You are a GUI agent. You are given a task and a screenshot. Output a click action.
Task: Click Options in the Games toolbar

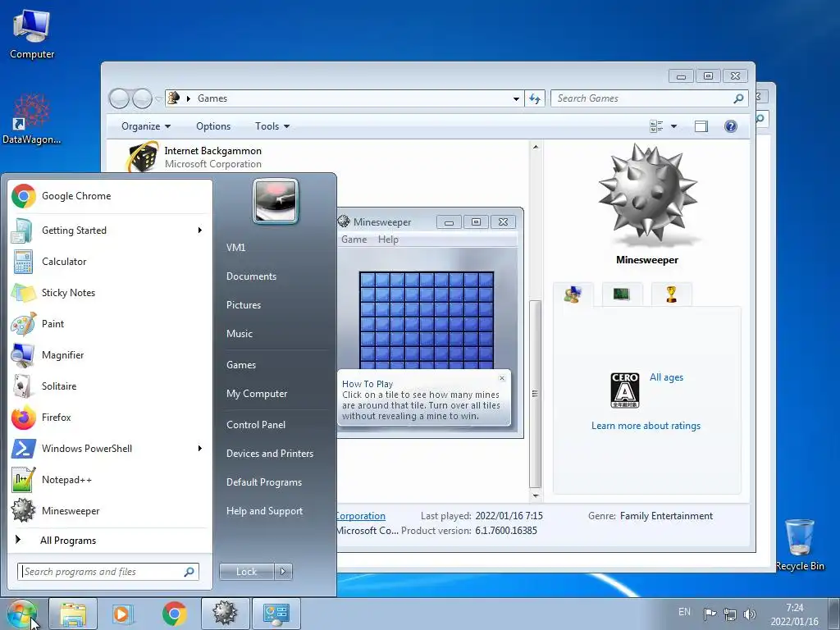[x=213, y=126]
